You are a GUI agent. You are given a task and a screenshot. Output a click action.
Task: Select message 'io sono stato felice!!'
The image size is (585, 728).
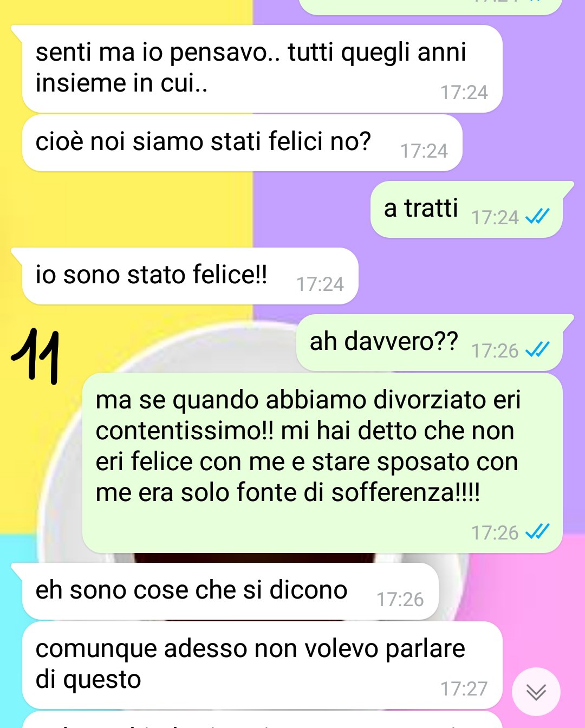190,276
